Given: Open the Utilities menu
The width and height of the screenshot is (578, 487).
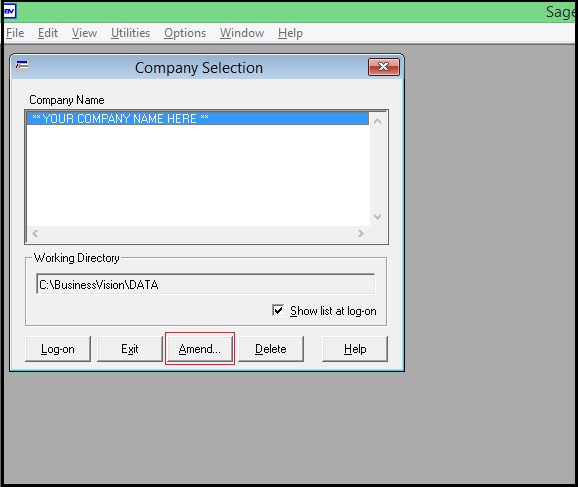Looking at the screenshot, I should 130,33.
